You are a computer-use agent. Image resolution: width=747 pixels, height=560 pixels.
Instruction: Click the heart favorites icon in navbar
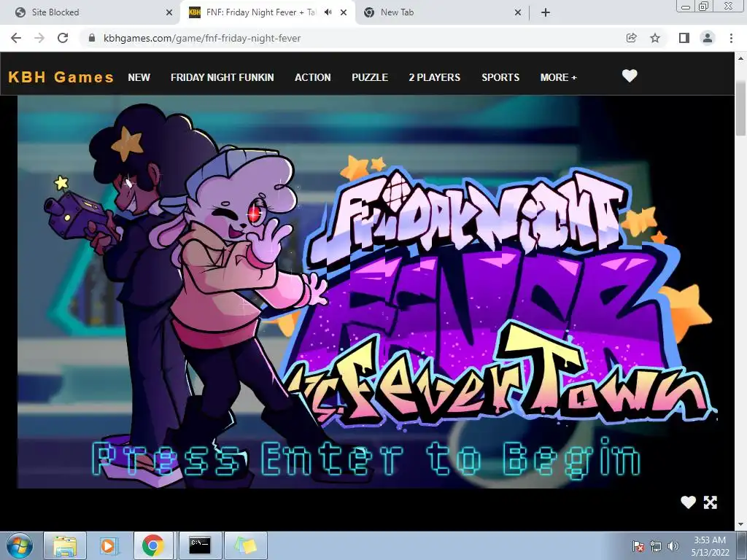[x=630, y=76]
